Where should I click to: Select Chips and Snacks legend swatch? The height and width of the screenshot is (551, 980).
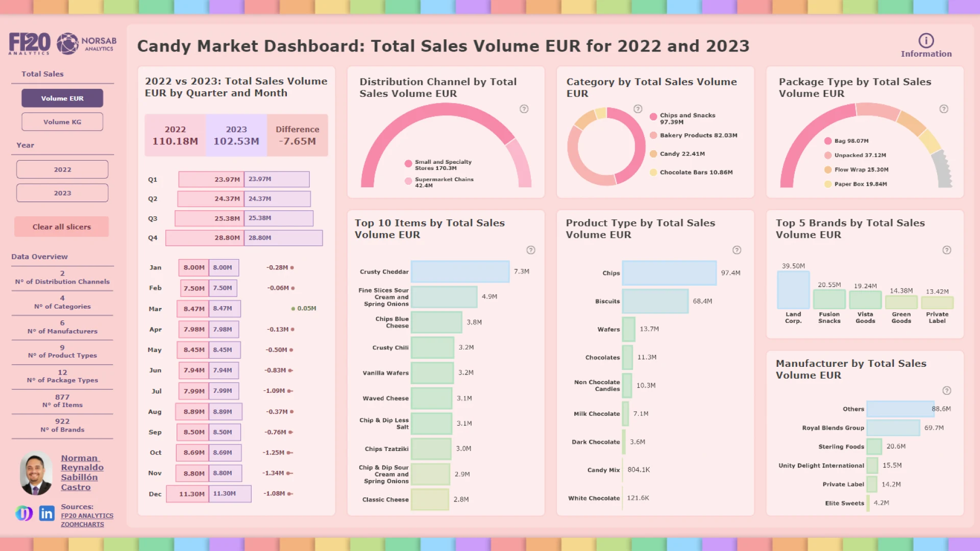coord(653,117)
